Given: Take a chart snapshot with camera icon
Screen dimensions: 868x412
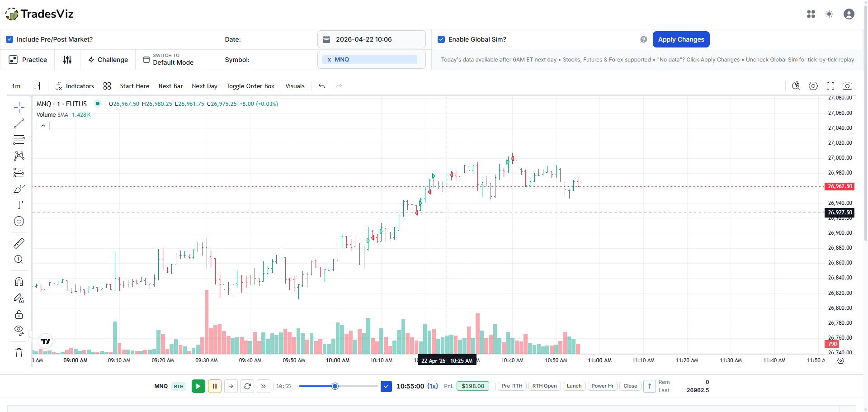Looking at the screenshot, I should tap(848, 86).
